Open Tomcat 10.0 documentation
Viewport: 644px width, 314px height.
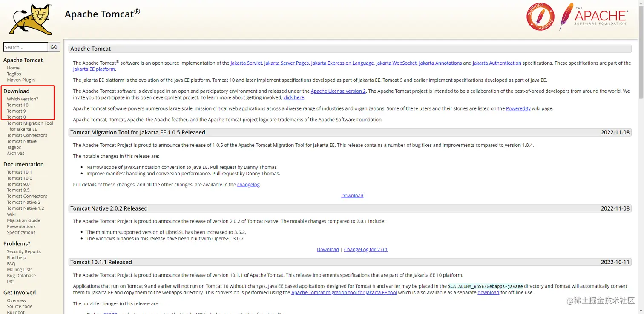tap(20, 178)
